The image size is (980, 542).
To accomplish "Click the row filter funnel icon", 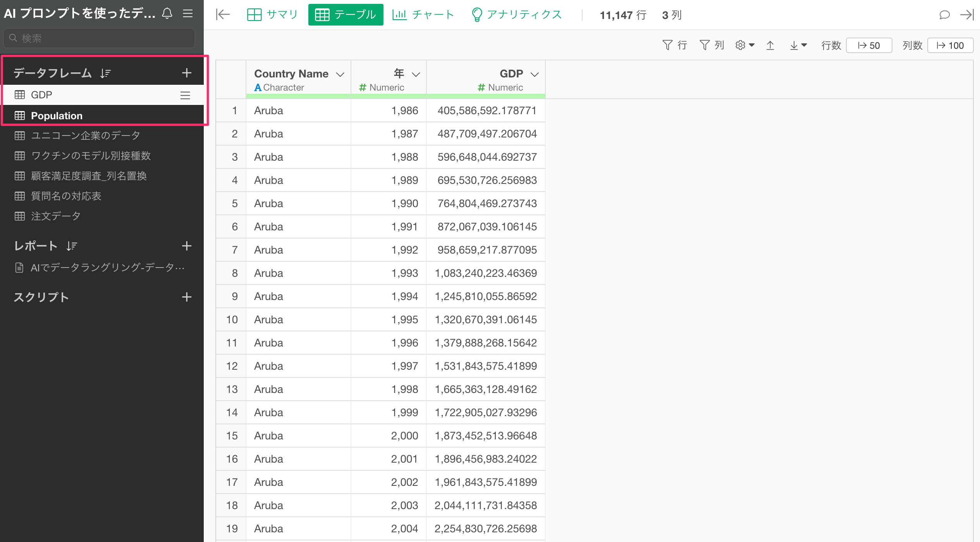I will 667,45.
